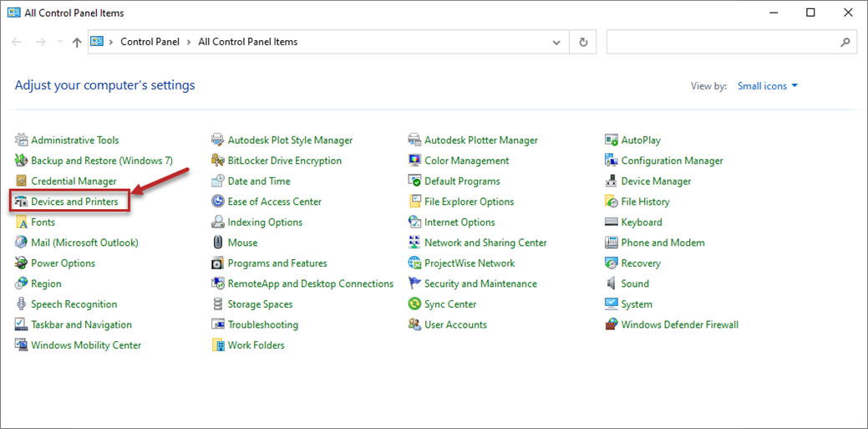Open Phone and Modem icon

tap(612, 243)
